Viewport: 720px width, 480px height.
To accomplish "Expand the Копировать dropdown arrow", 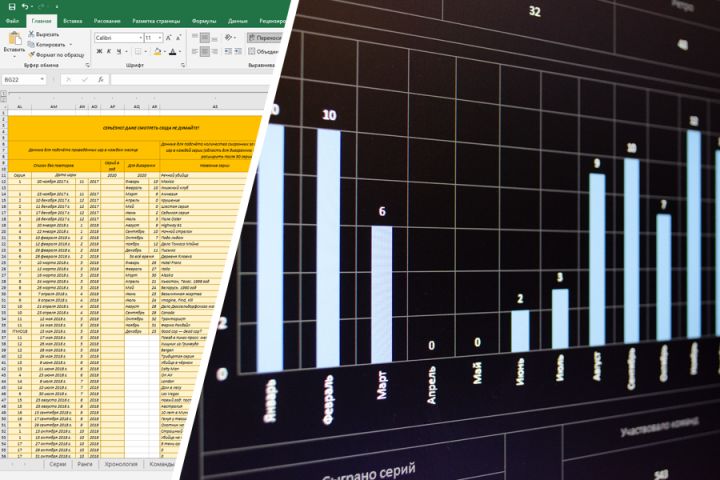I will [x=70, y=45].
